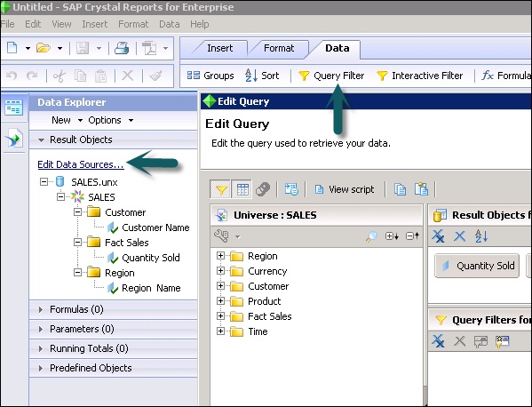Click the remove X icon in Result Objects
Viewport: 532px width, 407px height.
(460, 236)
